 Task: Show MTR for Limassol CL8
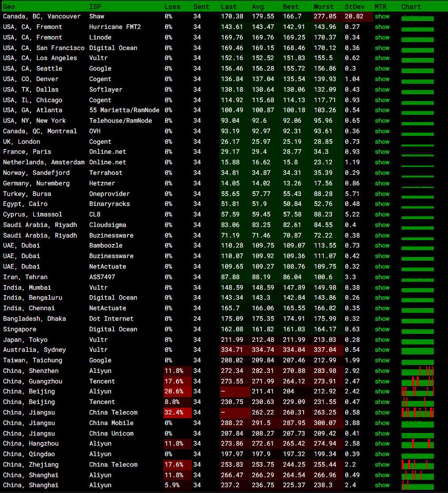tap(382, 214)
